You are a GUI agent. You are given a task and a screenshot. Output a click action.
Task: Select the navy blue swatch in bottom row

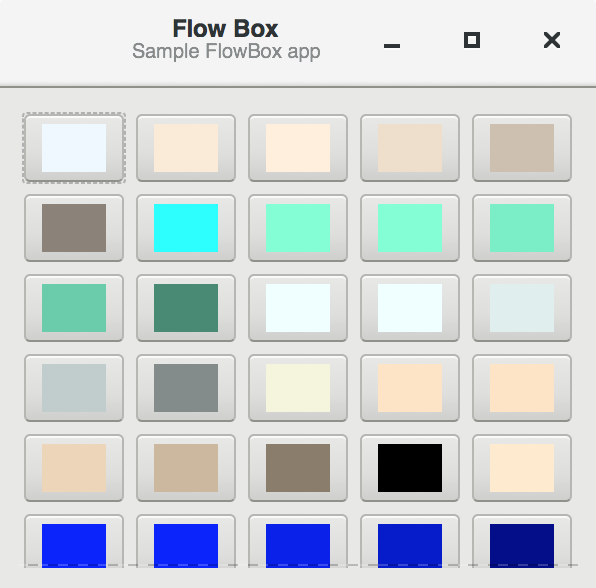coord(522,542)
